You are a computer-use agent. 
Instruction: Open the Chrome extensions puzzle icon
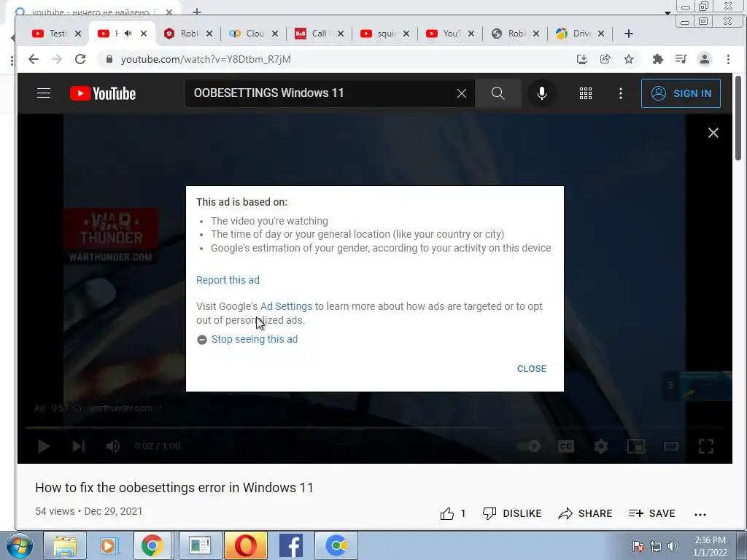pos(658,59)
